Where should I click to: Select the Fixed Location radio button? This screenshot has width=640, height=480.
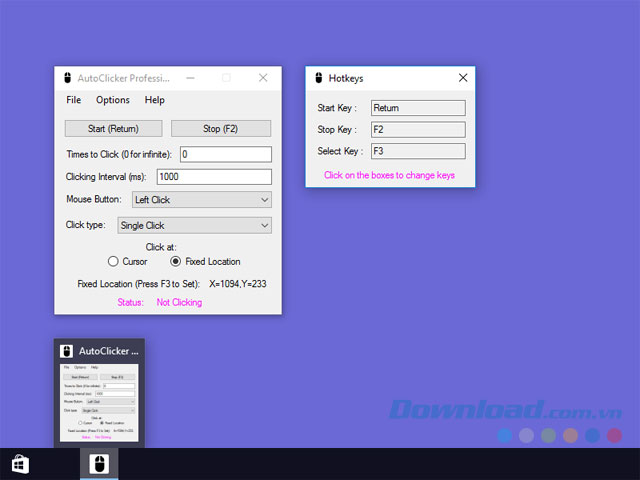click(176, 261)
